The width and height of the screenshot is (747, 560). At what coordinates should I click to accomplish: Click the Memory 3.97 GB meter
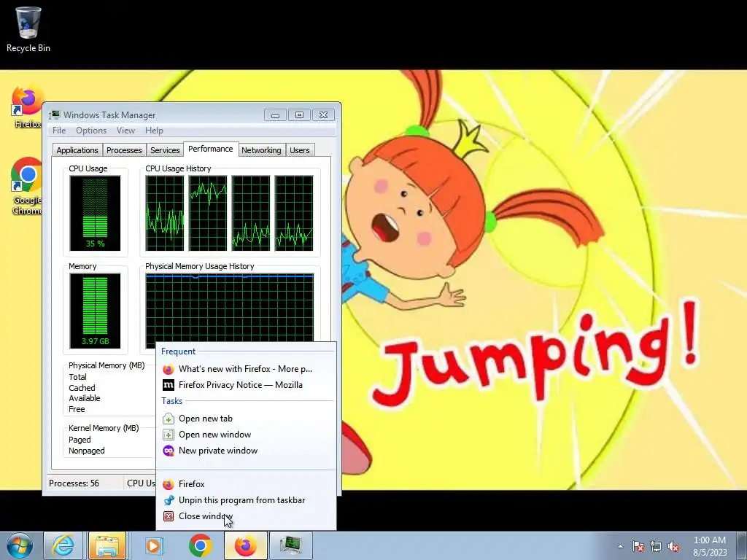coord(95,311)
